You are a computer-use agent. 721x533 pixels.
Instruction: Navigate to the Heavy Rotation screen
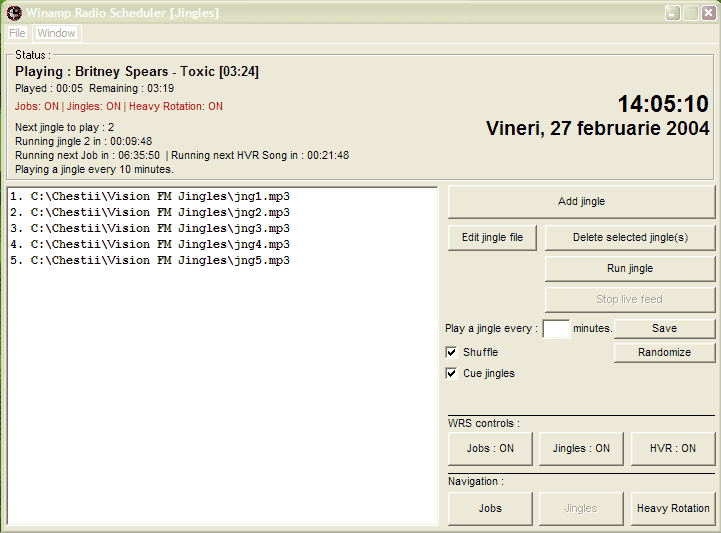coord(673,509)
